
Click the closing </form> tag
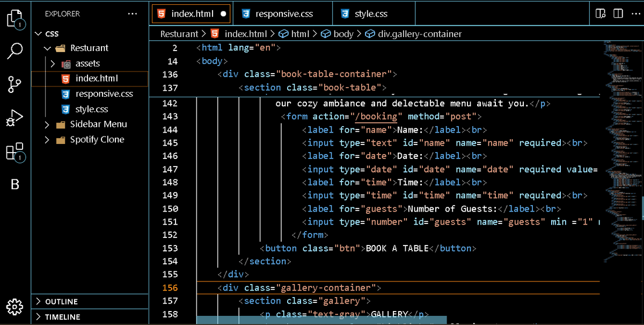310,235
